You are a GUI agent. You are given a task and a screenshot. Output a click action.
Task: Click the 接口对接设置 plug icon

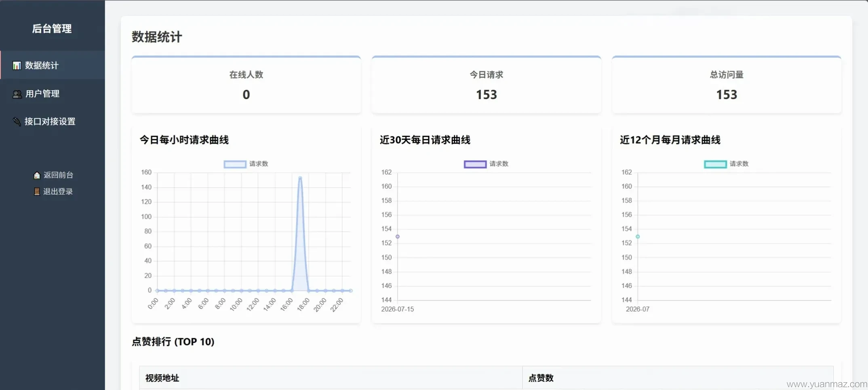pyautogui.click(x=17, y=121)
